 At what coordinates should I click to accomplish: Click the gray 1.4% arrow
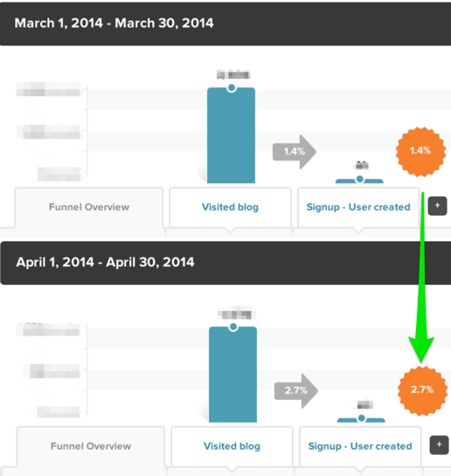295,152
